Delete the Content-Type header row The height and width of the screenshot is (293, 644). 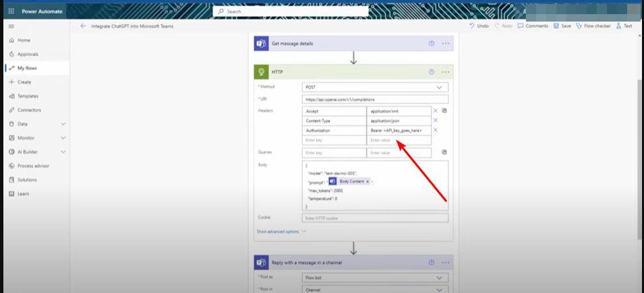pos(436,121)
